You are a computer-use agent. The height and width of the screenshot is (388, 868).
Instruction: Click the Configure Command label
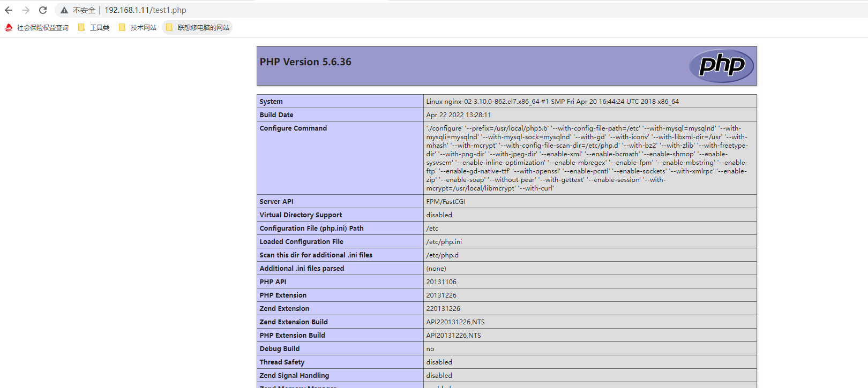(x=293, y=128)
